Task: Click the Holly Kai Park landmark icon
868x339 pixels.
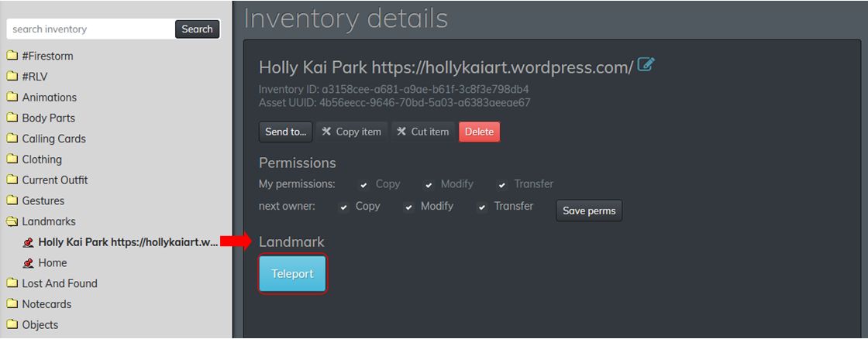Action: point(29,242)
